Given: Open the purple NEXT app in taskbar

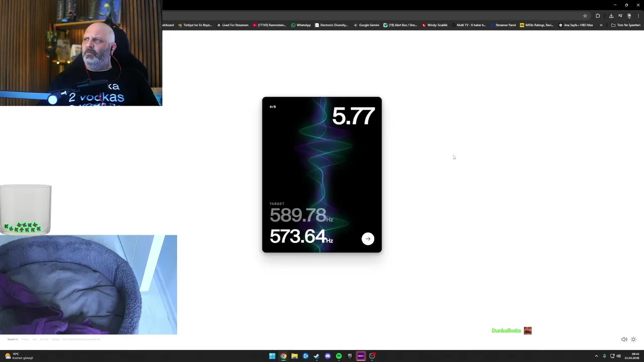Looking at the screenshot, I should [361, 356].
